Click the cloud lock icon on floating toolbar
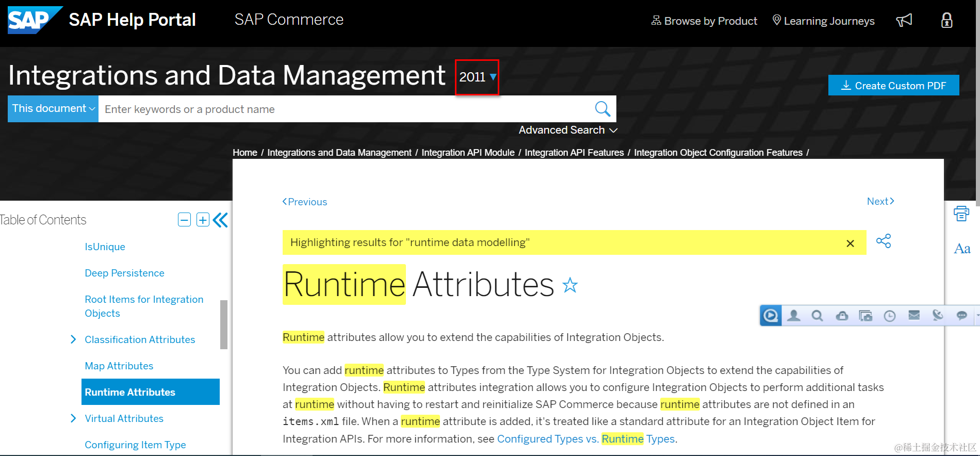This screenshot has height=456, width=980. point(842,315)
